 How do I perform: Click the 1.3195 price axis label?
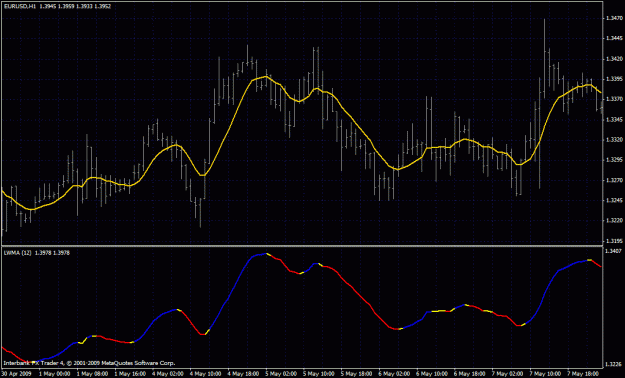click(614, 241)
